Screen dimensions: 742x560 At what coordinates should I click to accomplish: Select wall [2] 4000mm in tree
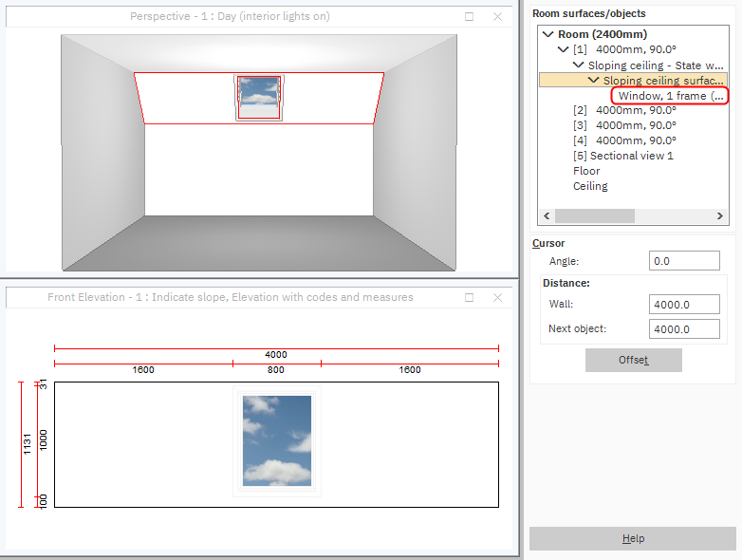coord(624,110)
